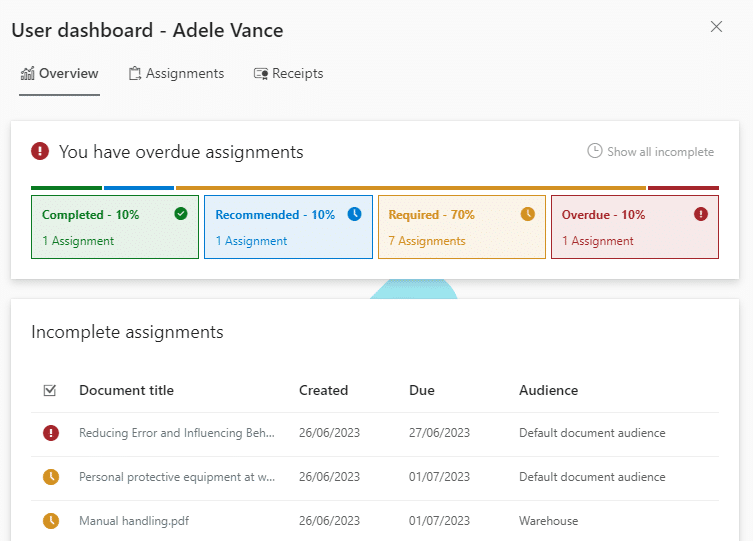Sort by Document title column
753x541 pixels.
126,390
